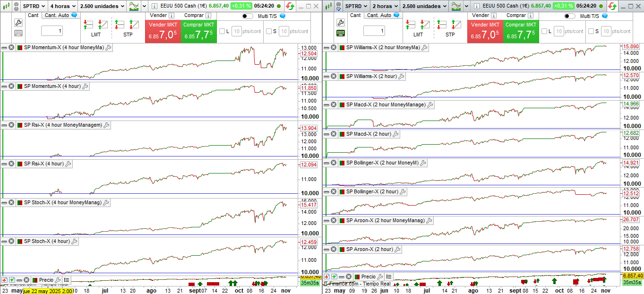Screen dimensions: 644x294
Task: Open the SPTRD dropdown in the left window
Action: [x=34, y=6]
